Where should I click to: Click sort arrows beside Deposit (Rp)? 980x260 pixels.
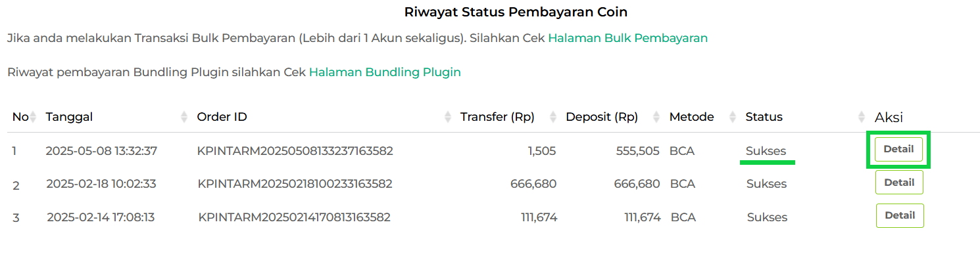pyautogui.click(x=656, y=117)
